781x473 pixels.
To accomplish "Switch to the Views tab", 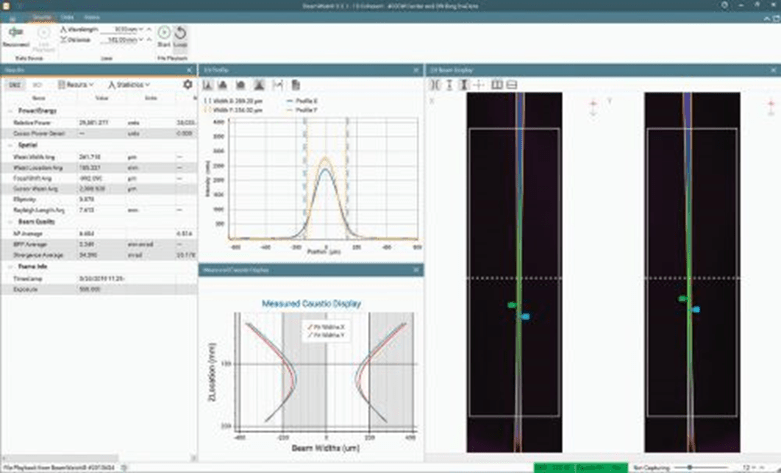I will point(90,18).
